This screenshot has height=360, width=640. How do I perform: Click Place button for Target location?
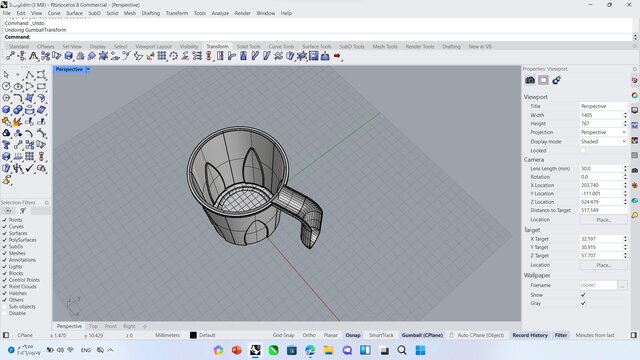click(603, 265)
